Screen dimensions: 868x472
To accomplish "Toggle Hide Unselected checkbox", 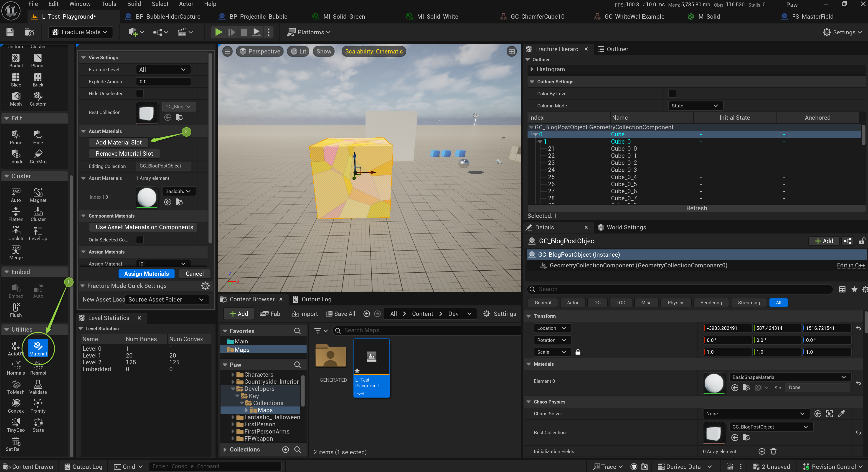I will pos(140,93).
